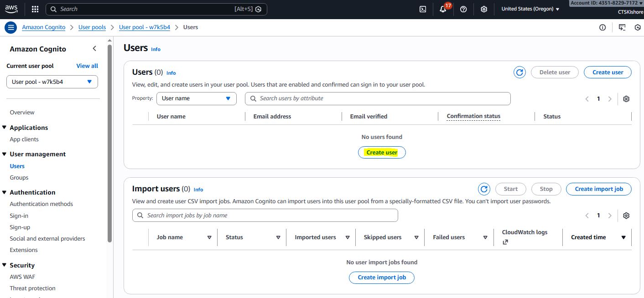Viewport: 644px width, 298px height.
Task: Open the notifications bell
Action: pos(443,9)
